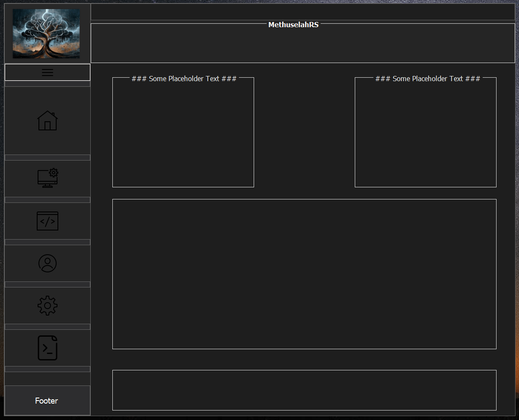
Task: Select the code editor icon in the sidebar
Action: pos(48,221)
